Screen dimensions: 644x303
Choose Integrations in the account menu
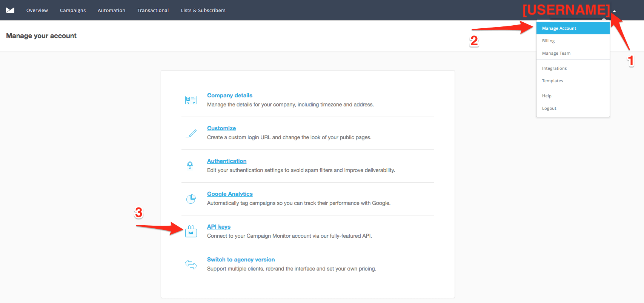pyautogui.click(x=573, y=68)
